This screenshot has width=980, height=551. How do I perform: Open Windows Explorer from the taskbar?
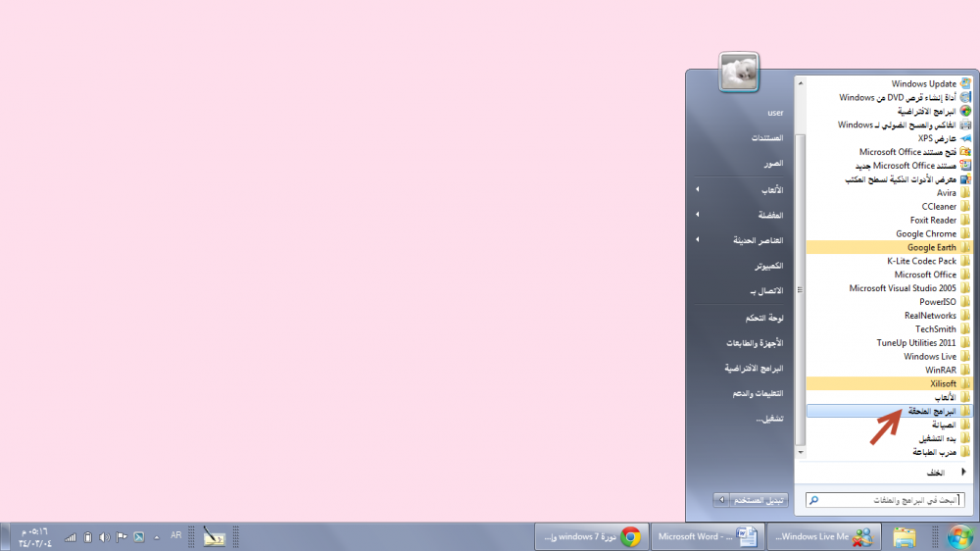coord(904,536)
